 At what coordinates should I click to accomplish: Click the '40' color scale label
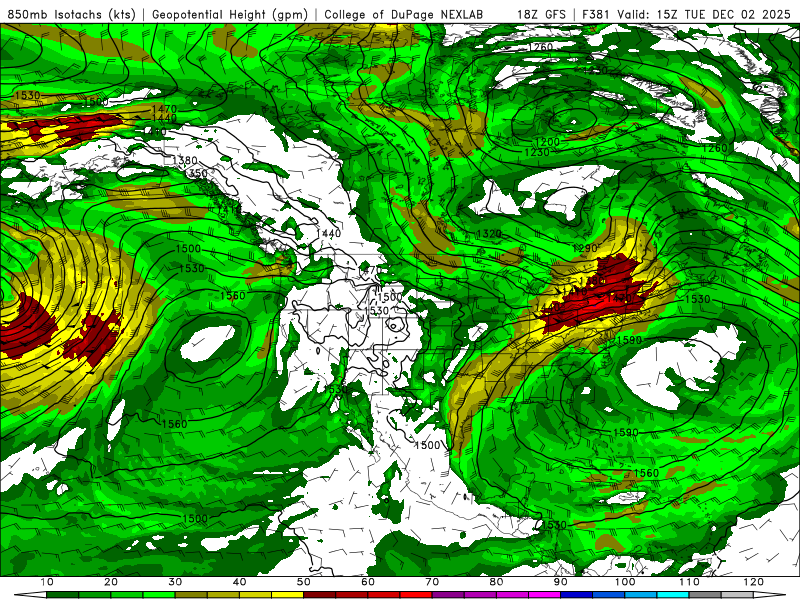pos(239,582)
